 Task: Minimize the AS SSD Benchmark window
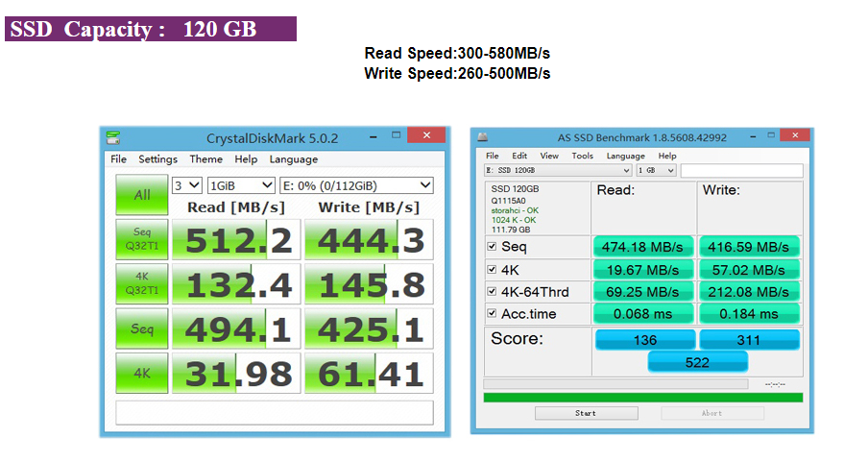click(754, 135)
